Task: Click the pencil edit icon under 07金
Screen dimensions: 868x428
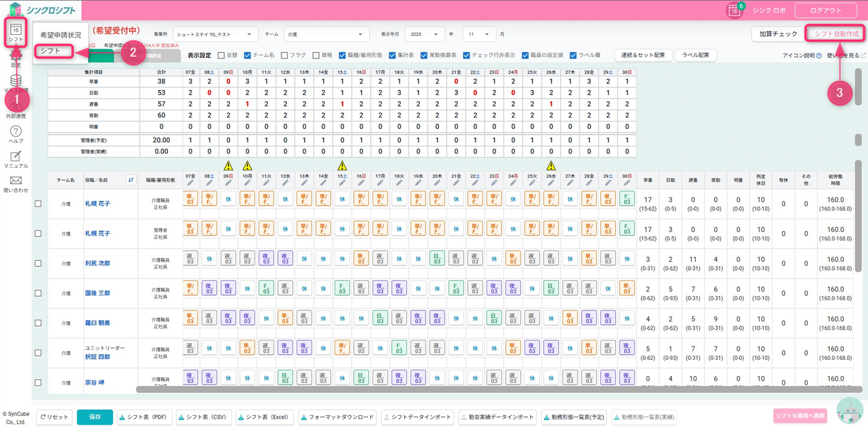Action: pos(190,183)
